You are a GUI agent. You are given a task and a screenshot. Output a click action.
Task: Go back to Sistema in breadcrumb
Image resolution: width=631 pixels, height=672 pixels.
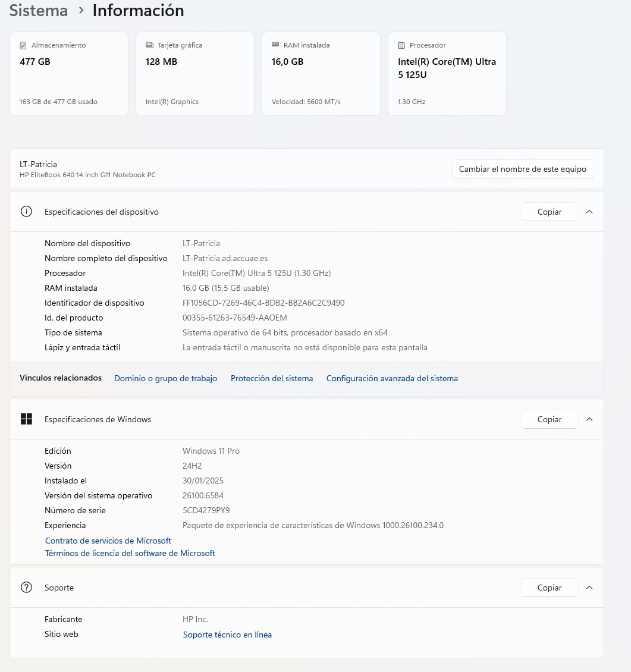click(39, 11)
